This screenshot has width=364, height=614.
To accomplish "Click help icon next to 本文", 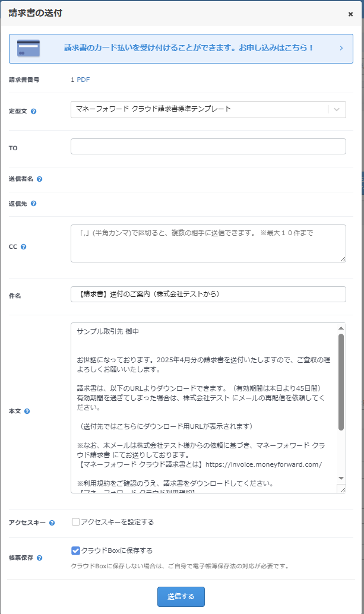I will 27,411.
